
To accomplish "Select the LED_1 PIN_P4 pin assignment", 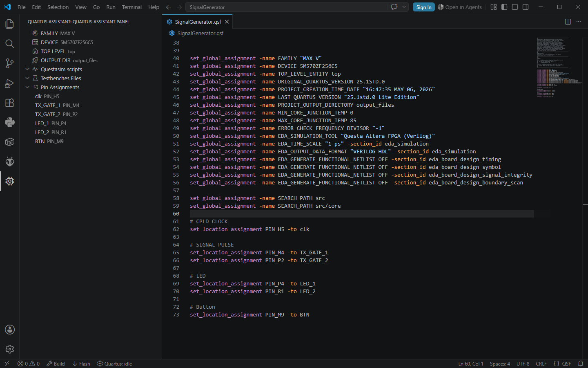I will click(x=91, y=123).
